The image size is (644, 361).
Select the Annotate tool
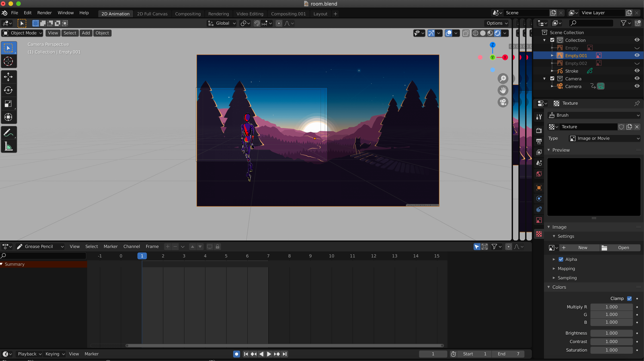9,132
